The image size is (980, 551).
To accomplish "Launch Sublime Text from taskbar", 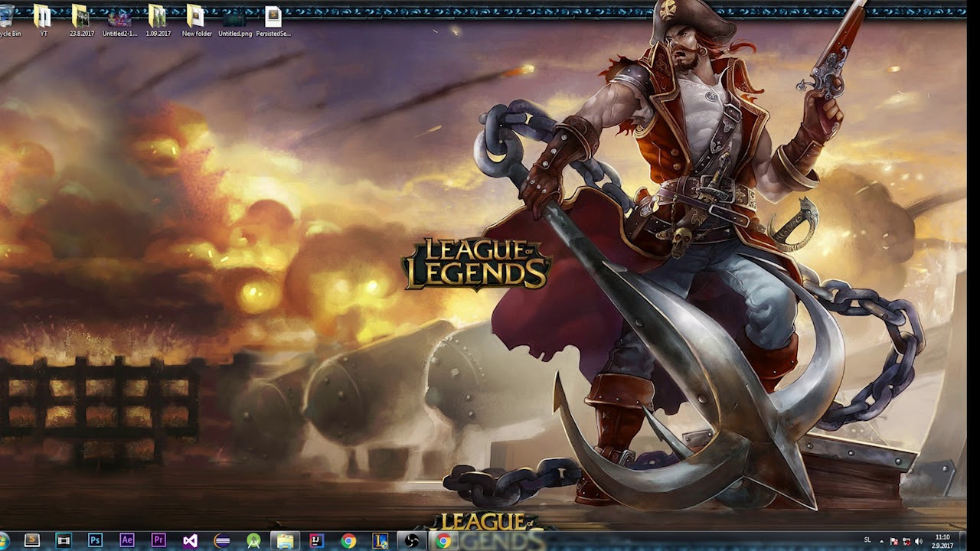I will 32,540.
